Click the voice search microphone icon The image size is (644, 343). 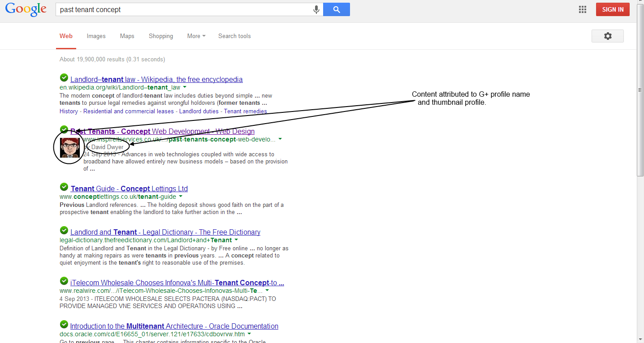(x=316, y=9)
